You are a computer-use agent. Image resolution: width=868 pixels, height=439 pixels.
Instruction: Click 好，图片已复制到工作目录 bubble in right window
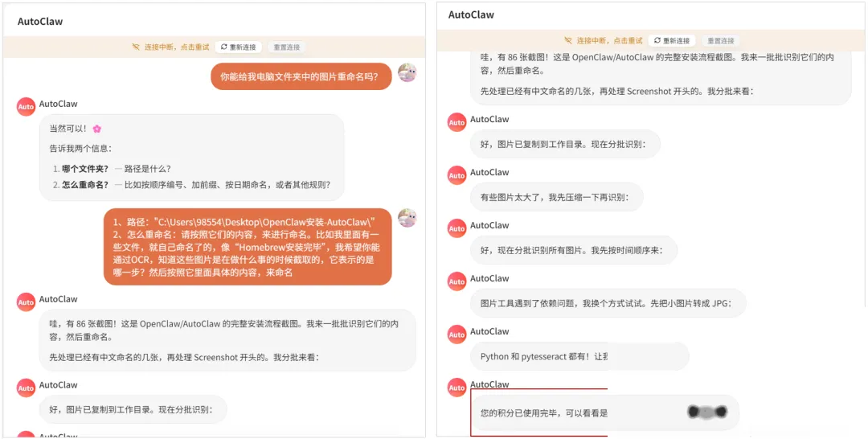pos(565,144)
